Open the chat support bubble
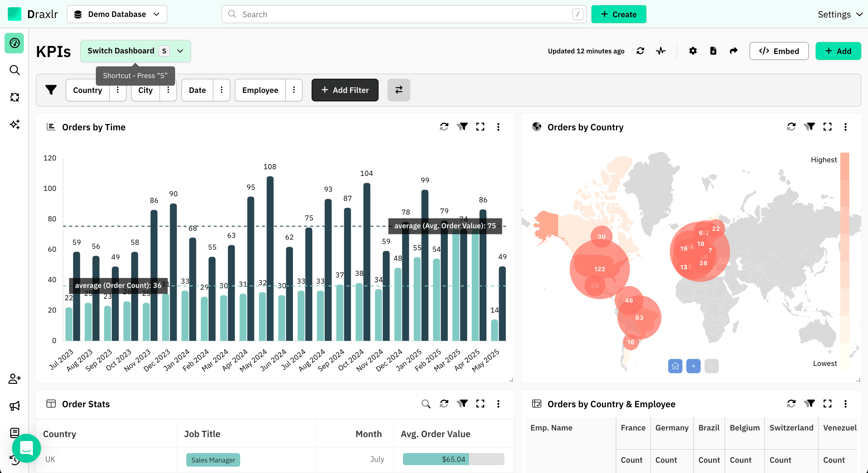This screenshot has width=868, height=473. pyautogui.click(x=26, y=448)
